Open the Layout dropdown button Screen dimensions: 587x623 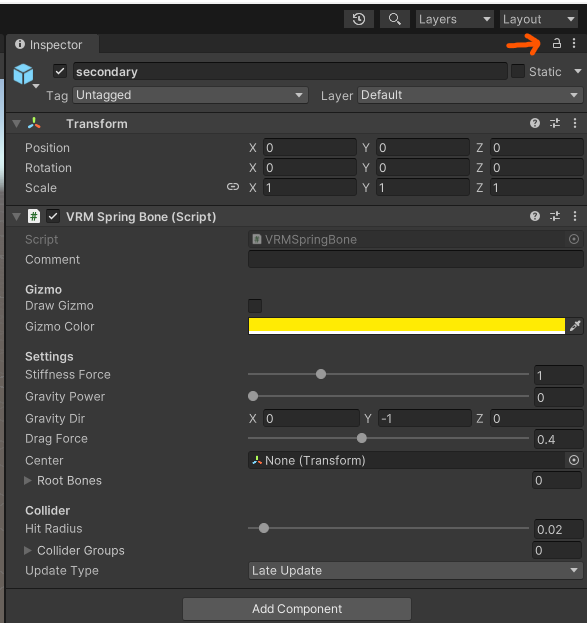539,19
